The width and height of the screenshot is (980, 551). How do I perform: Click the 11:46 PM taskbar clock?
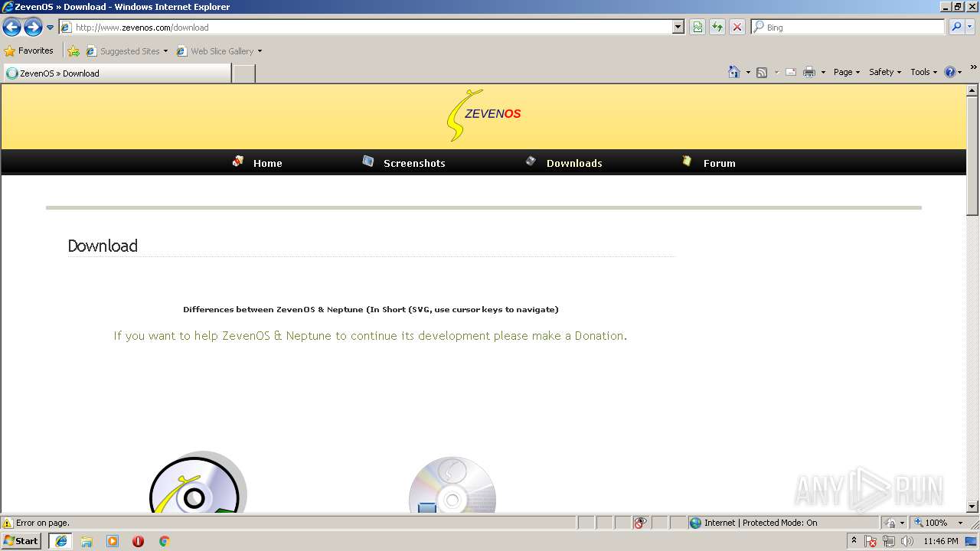pyautogui.click(x=941, y=541)
